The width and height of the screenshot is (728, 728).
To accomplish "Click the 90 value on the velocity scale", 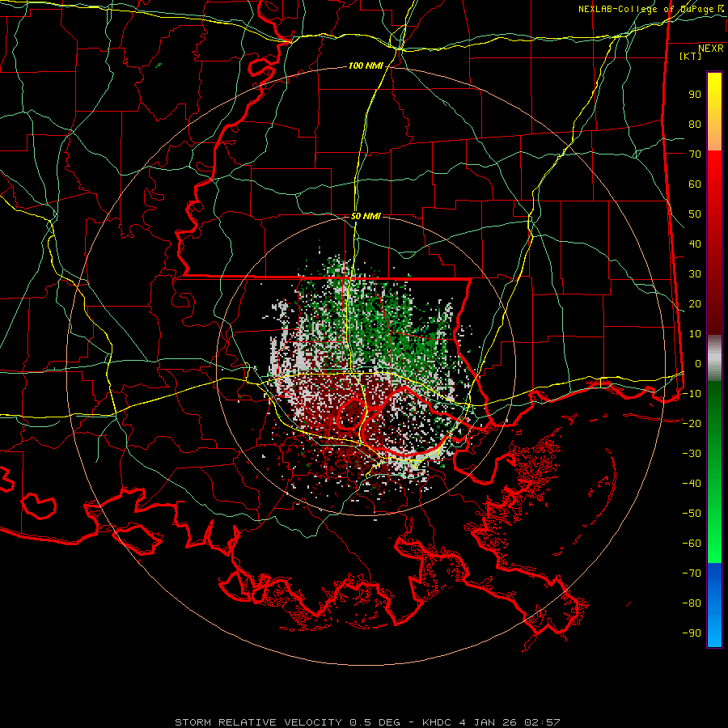I will pos(695,95).
